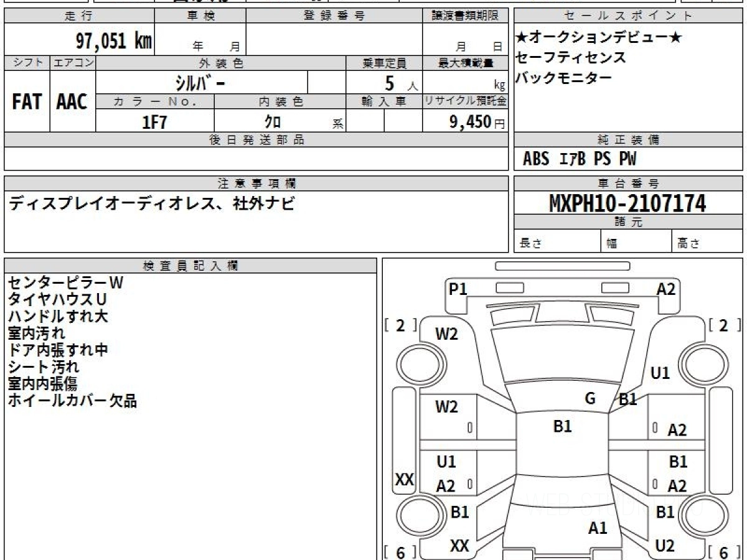Image resolution: width=747 pixels, height=560 pixels.
Task: Click the 輸入車 header
Action: click(x=384, y=102)
